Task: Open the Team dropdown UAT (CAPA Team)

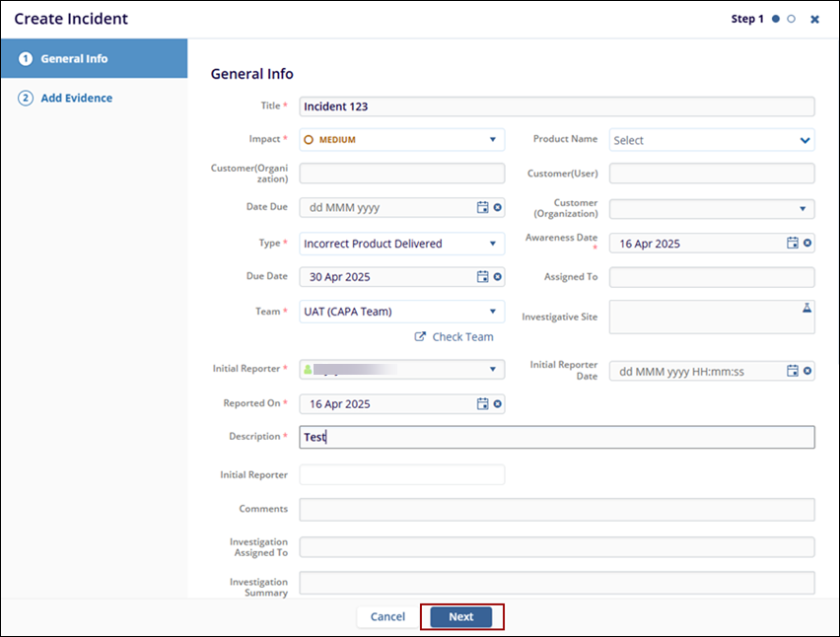Action: 493,312
